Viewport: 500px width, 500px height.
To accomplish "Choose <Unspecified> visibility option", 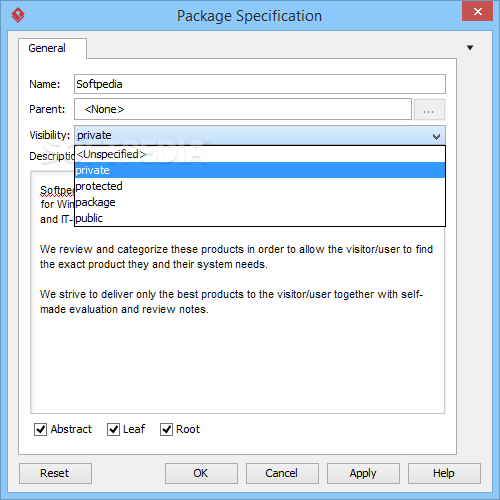I will (x=260, y=154).
